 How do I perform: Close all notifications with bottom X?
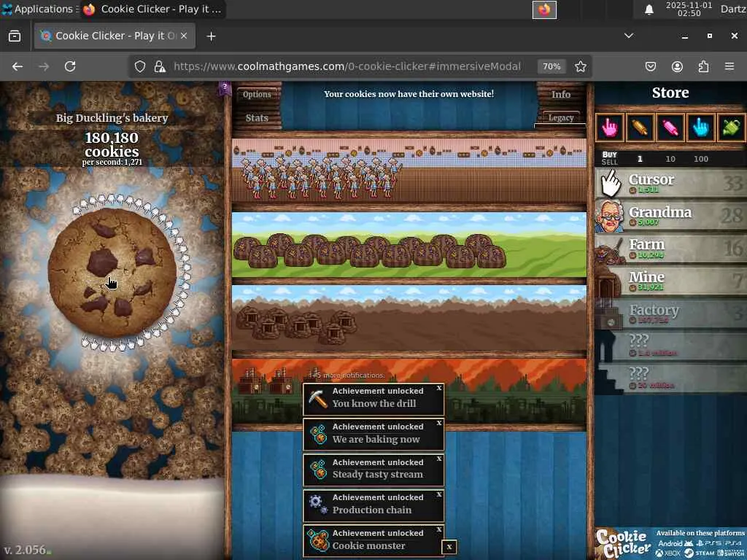click(x=449, y=547)
